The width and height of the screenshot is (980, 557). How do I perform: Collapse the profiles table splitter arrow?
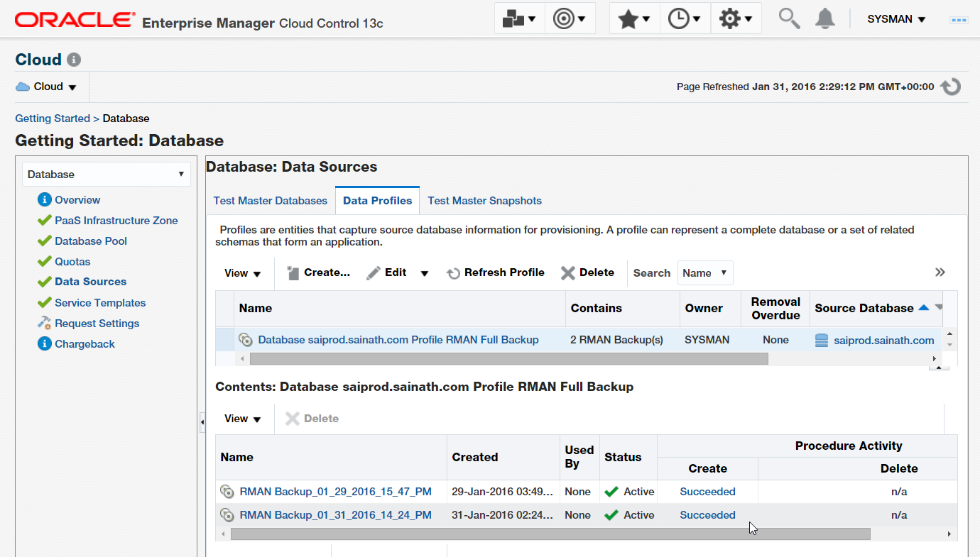(939, 368)
